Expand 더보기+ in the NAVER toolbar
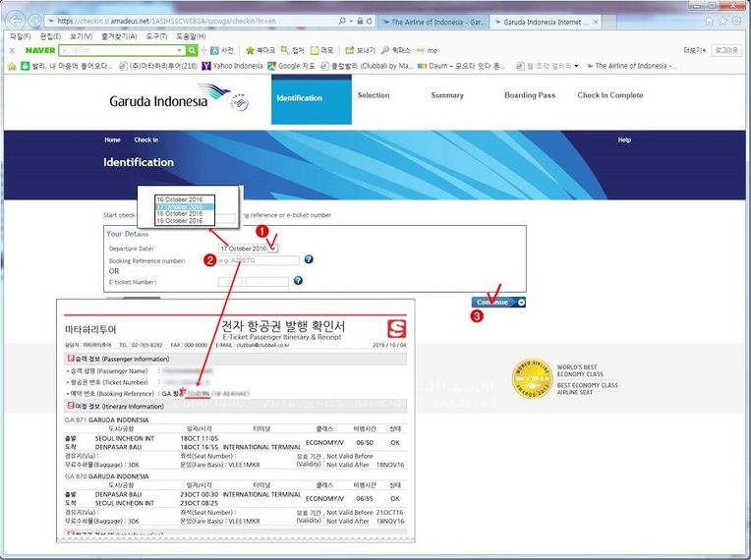 695,50
